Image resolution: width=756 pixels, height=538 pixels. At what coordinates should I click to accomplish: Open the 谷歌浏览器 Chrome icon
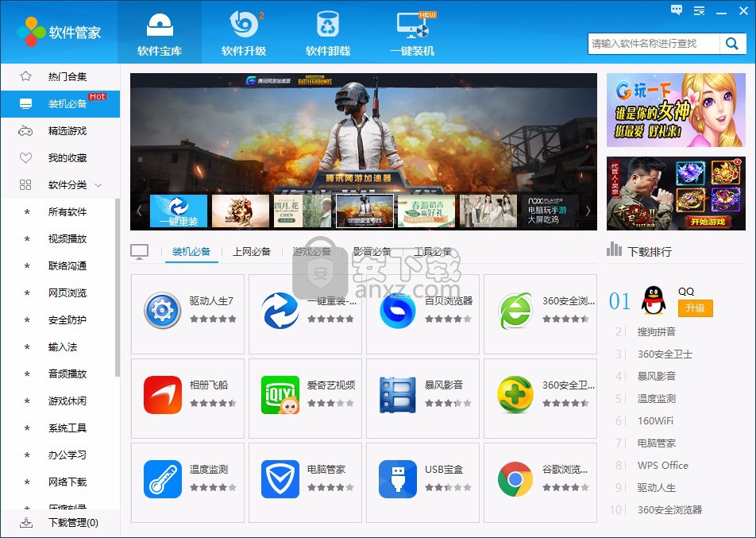(x=515, y=478)
